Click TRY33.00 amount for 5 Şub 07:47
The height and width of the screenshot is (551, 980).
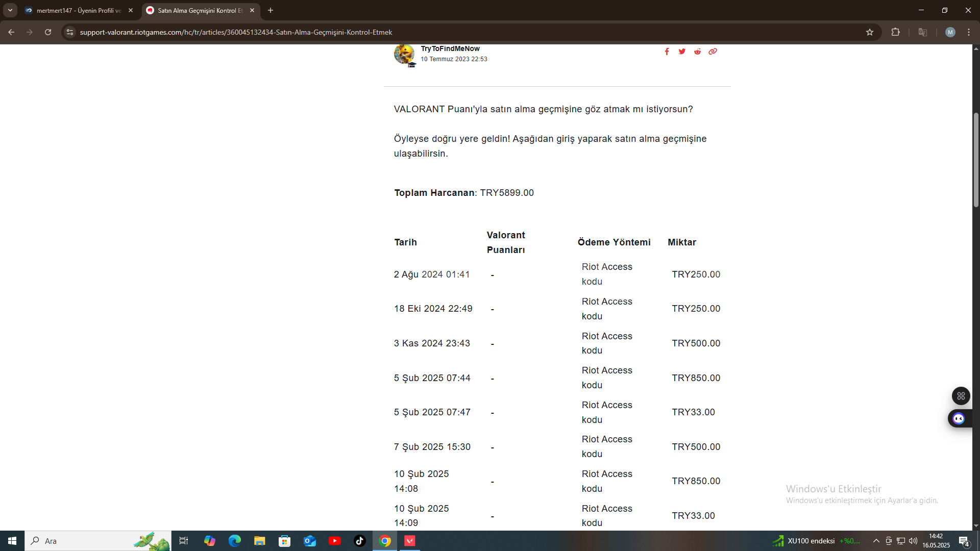pos(693,412)
